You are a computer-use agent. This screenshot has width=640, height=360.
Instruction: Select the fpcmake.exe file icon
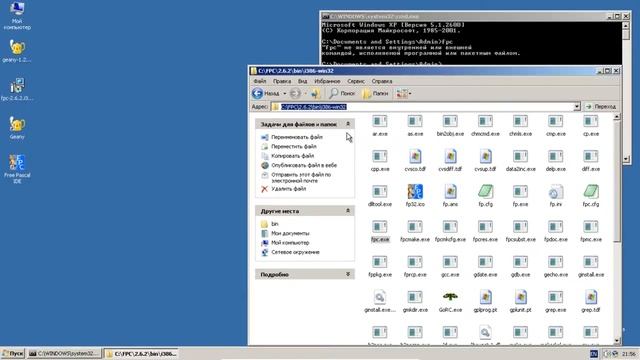415,227
